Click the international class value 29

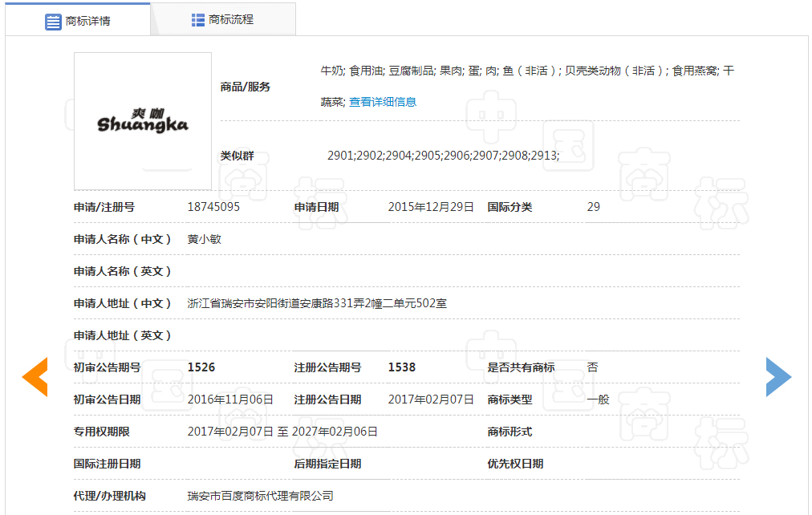594,207
